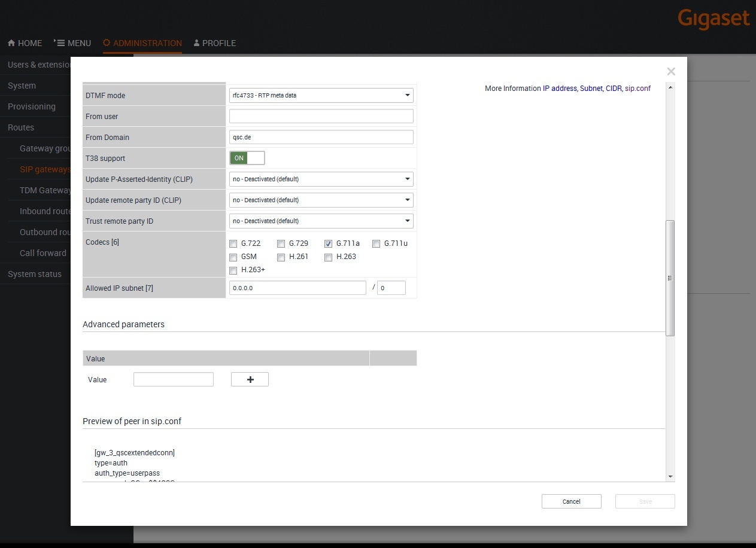The image size is (756, 548).
Task: Toggle T38 support switch off
Action: point(247,158)
